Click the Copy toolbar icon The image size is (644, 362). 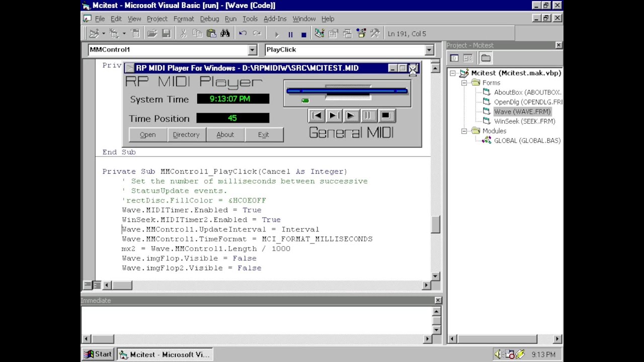[197, 34]
